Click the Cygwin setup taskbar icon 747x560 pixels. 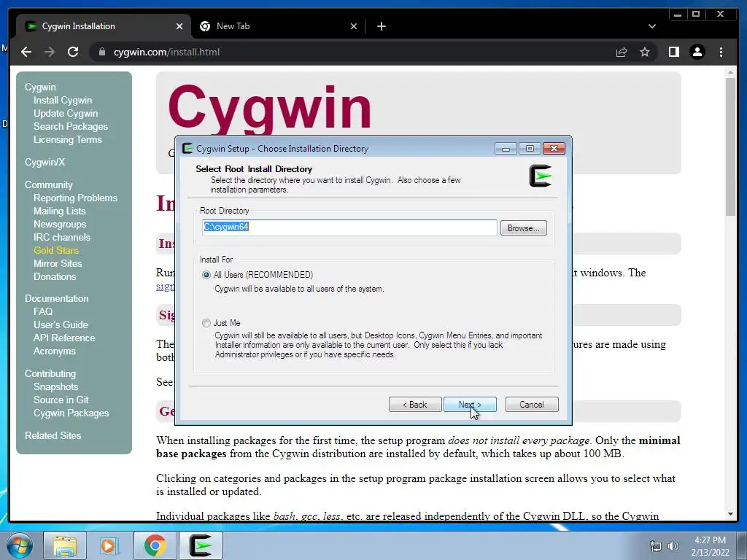[201, 545]
